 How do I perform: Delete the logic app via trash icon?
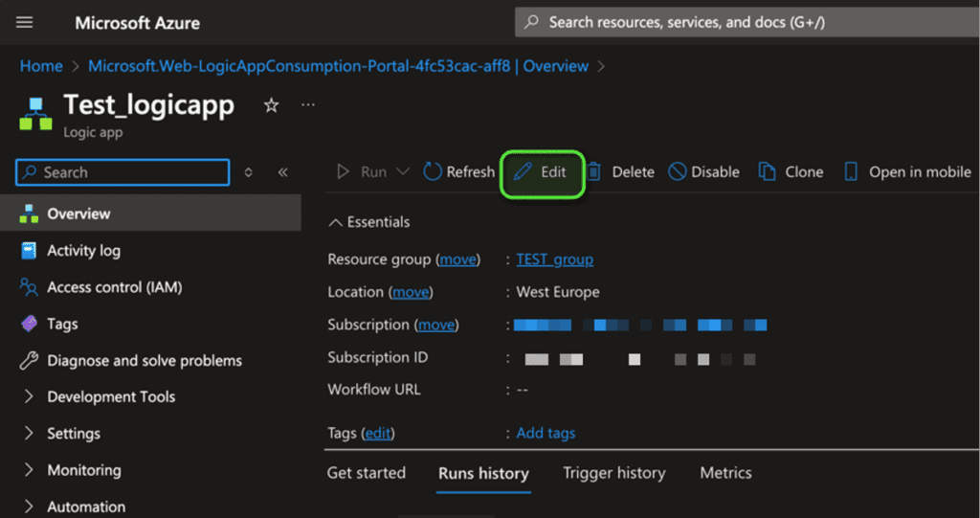click(594, 172)
